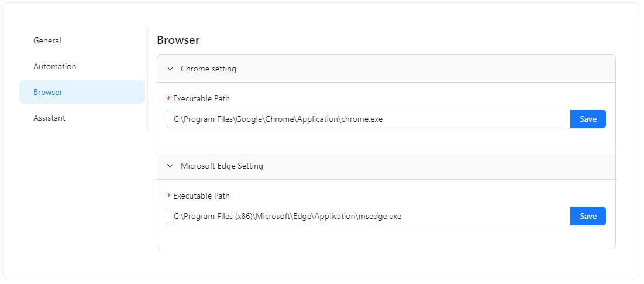Focus the chrome.exe executable path field

click(x=369, y=119)
